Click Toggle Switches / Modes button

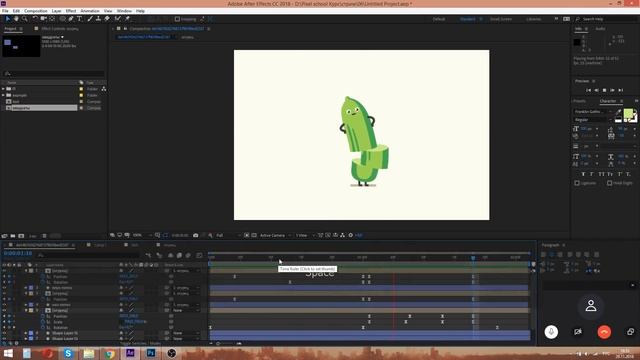click(141, 343)
